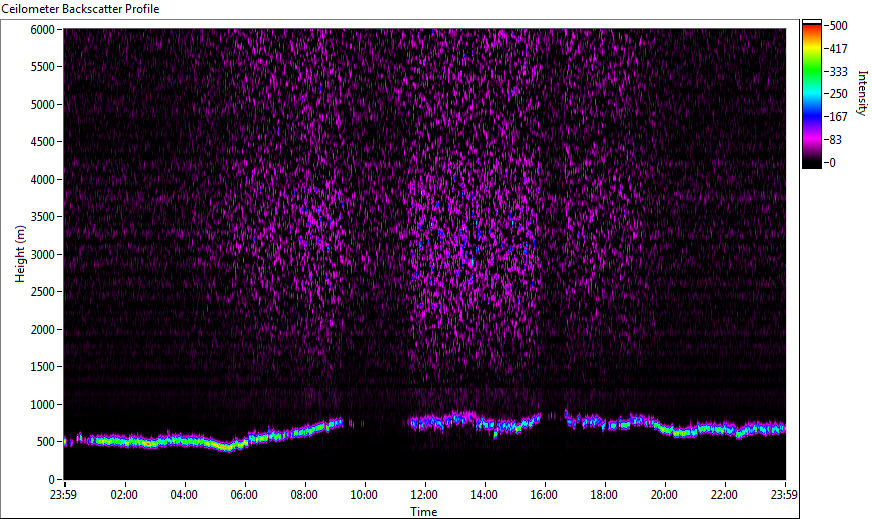
Task: Click the 12:00 time axis label
Action: tap(424, 495)
